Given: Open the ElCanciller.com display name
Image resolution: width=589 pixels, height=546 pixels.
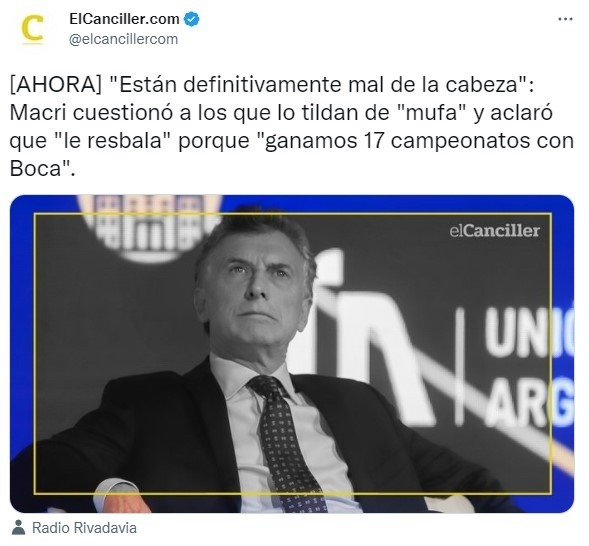Looking at the screenshot, I should [x=124, y=19].
